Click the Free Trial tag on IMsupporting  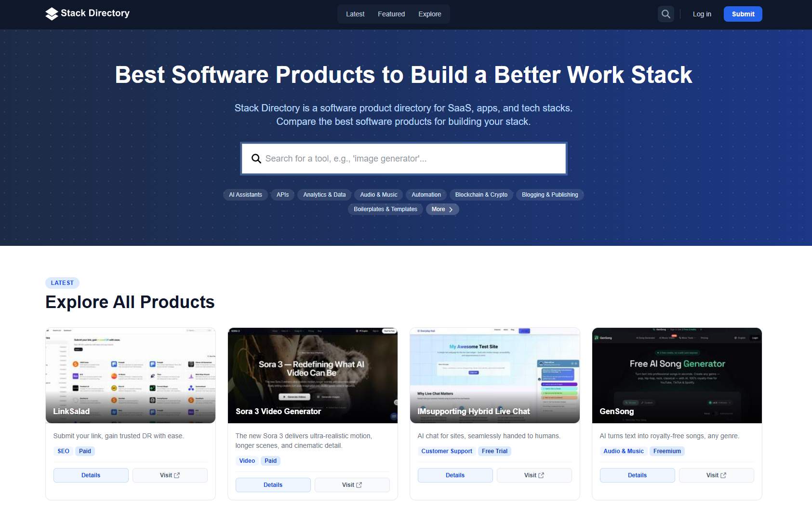point(494,451)
